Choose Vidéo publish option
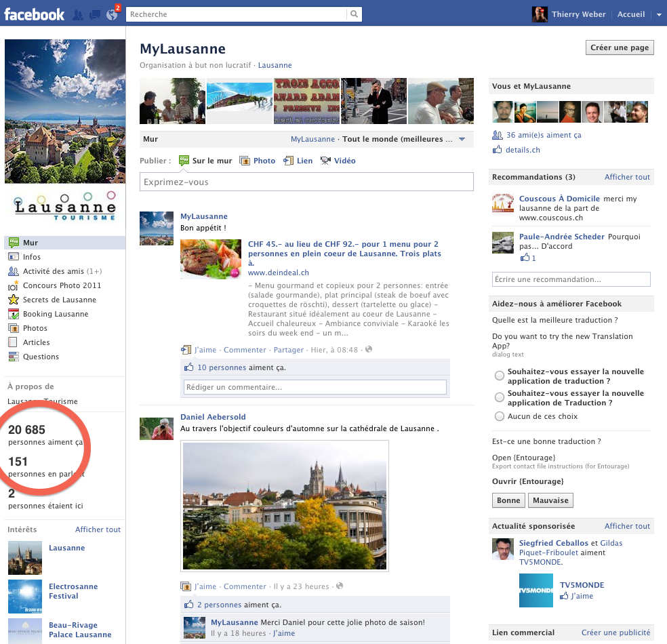 pyautogui.click(x=338, y=161)
